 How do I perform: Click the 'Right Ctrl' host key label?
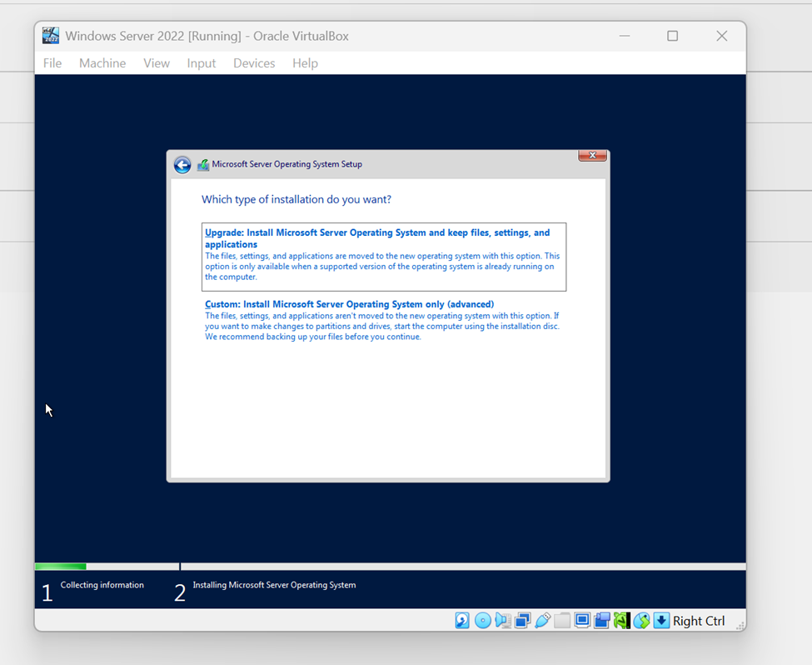[x=699, y=621]
